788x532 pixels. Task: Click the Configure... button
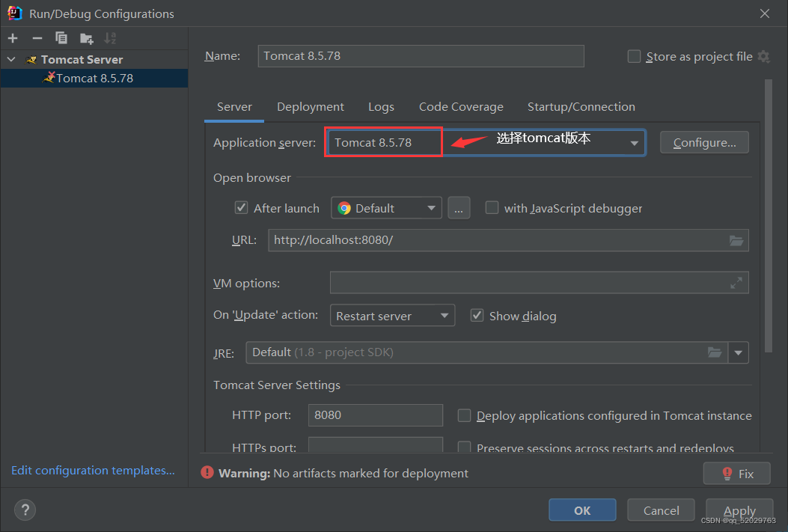click(704, 143)
